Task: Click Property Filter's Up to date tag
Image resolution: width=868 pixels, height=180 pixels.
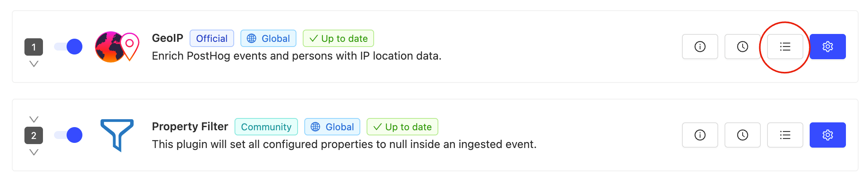Action: pos(402,127)
